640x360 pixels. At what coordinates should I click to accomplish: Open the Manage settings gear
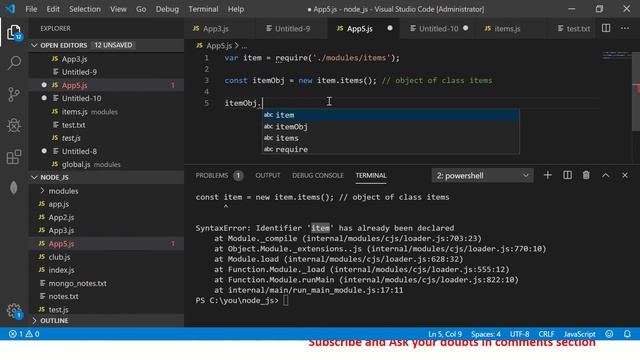14,311
